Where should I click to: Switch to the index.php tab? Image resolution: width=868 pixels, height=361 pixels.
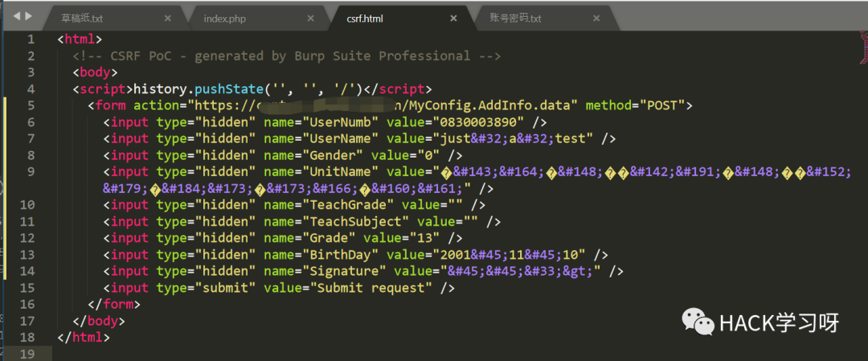pos(224,18)
